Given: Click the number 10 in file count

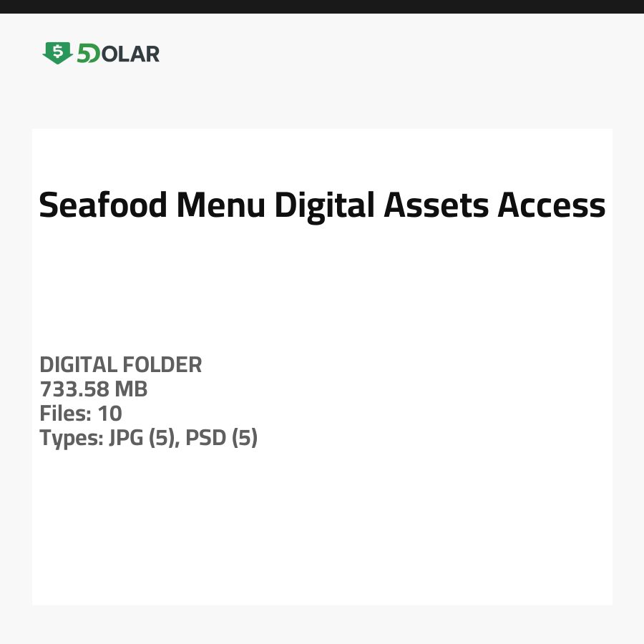Looking at the screenshot, I should point(110,414).
